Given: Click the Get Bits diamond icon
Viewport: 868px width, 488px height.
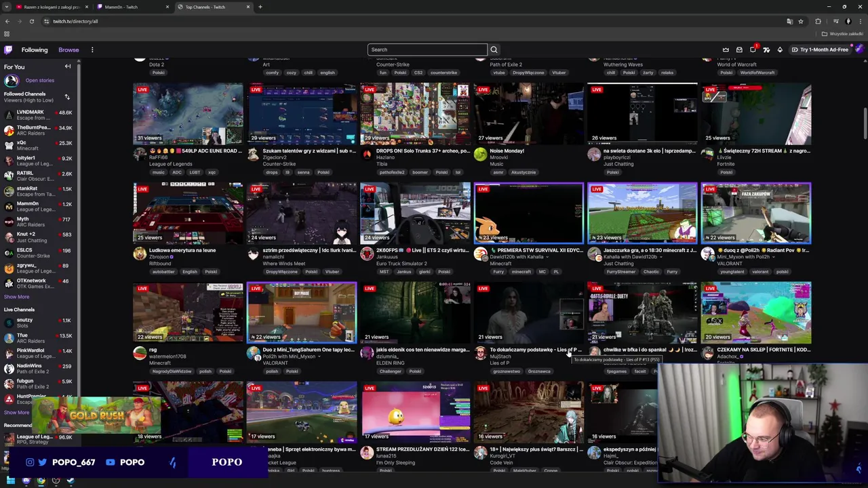Looking at the screenshot, I should (780, 49).
